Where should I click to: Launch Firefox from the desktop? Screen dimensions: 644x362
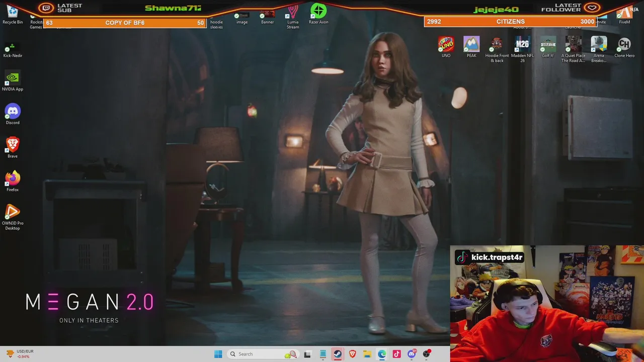[x=13, y=182]
